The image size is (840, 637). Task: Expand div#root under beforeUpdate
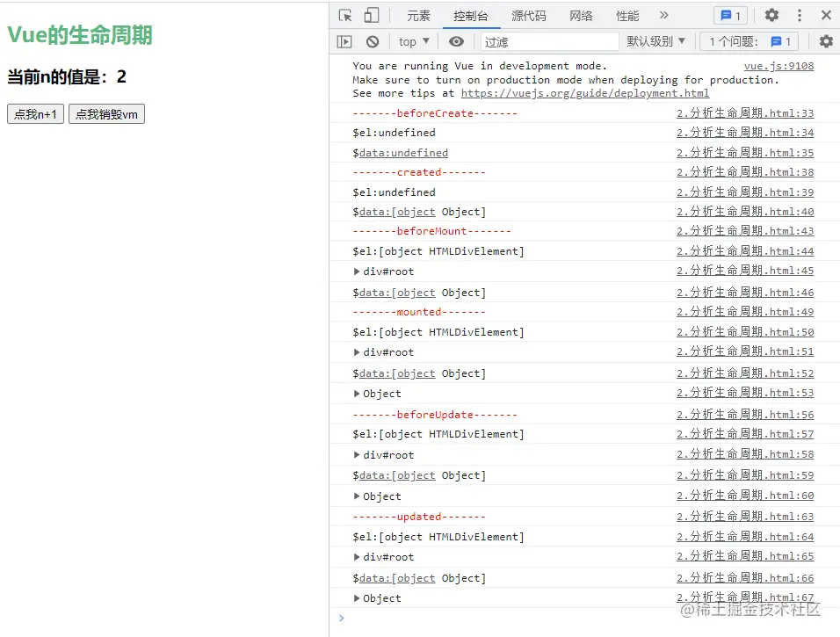(356, 455)
